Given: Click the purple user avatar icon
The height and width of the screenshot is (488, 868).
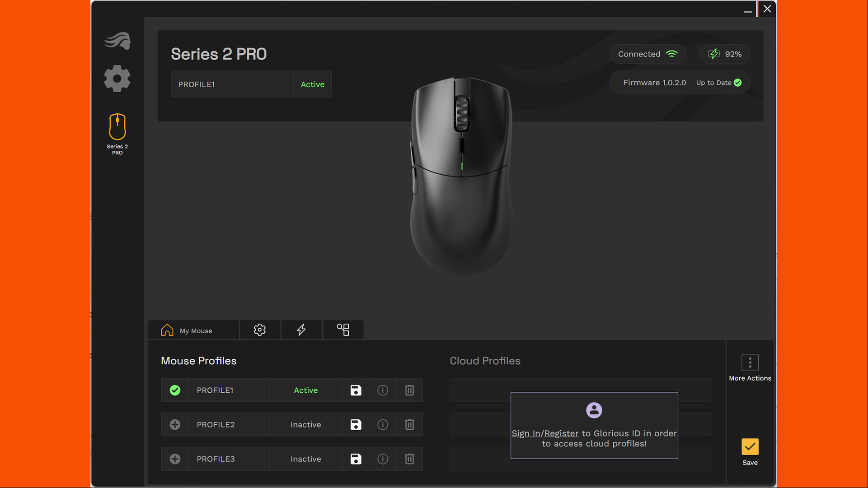Looking at the screenshot, I should [x=594, y=410].
